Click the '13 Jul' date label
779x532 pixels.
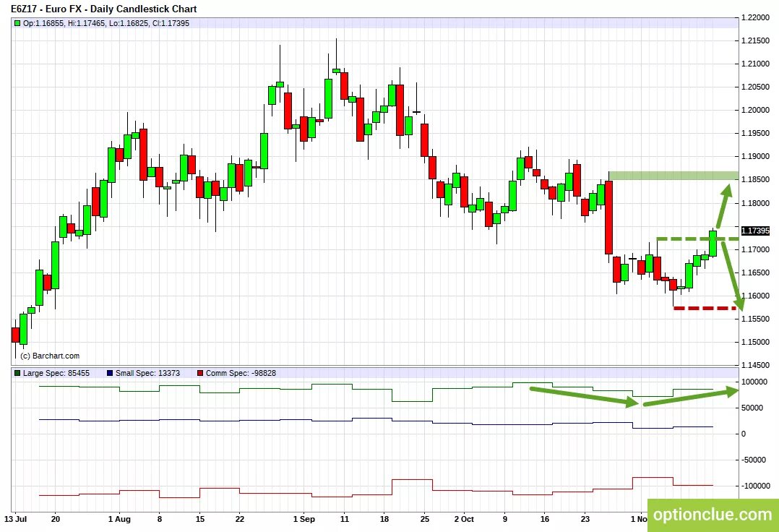tap(15, 519)
